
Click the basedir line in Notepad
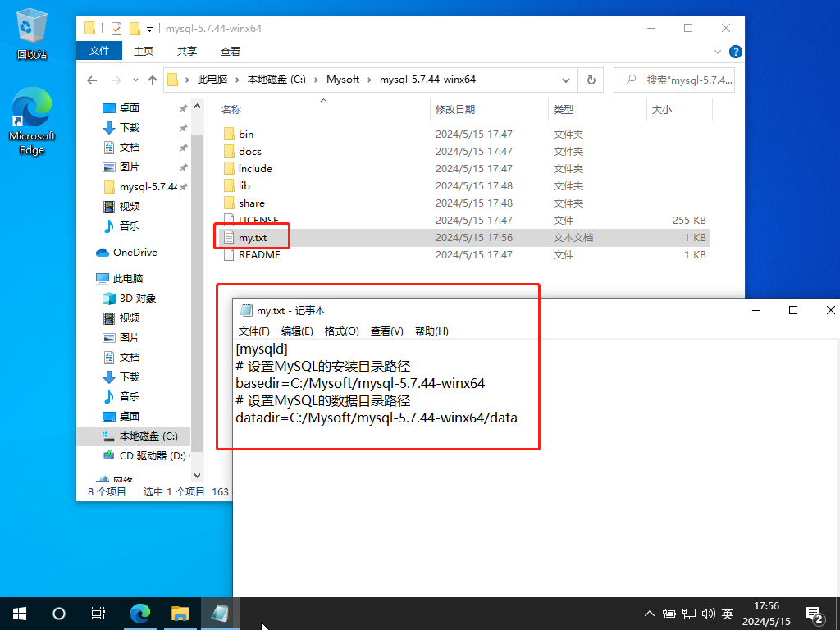point(360,384)
